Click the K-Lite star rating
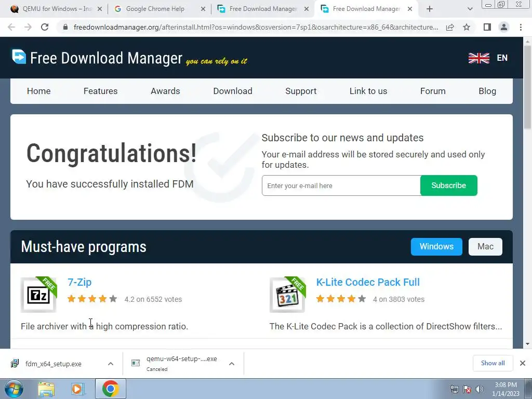This screenshot has height=399, width=532. point(341,299)
